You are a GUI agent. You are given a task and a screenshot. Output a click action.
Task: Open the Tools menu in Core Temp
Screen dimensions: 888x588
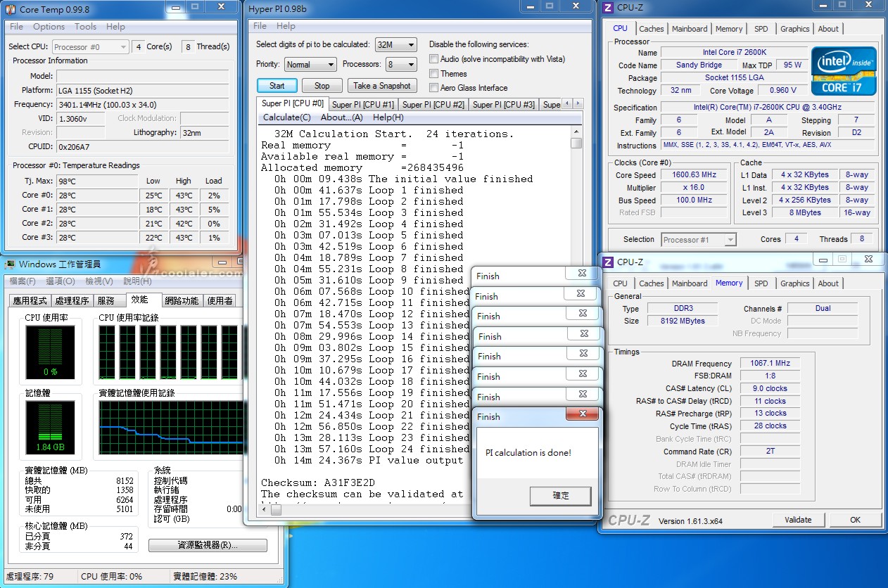click(85, 27)
